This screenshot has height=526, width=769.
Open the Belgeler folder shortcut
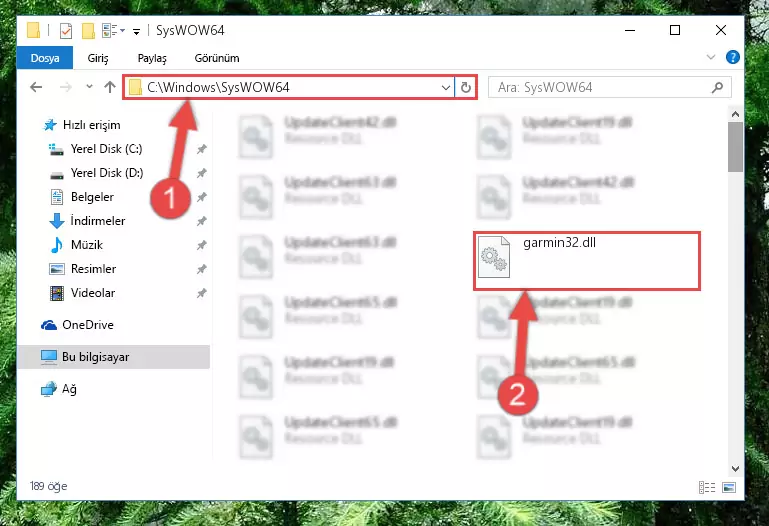click(x=92, y=197)
